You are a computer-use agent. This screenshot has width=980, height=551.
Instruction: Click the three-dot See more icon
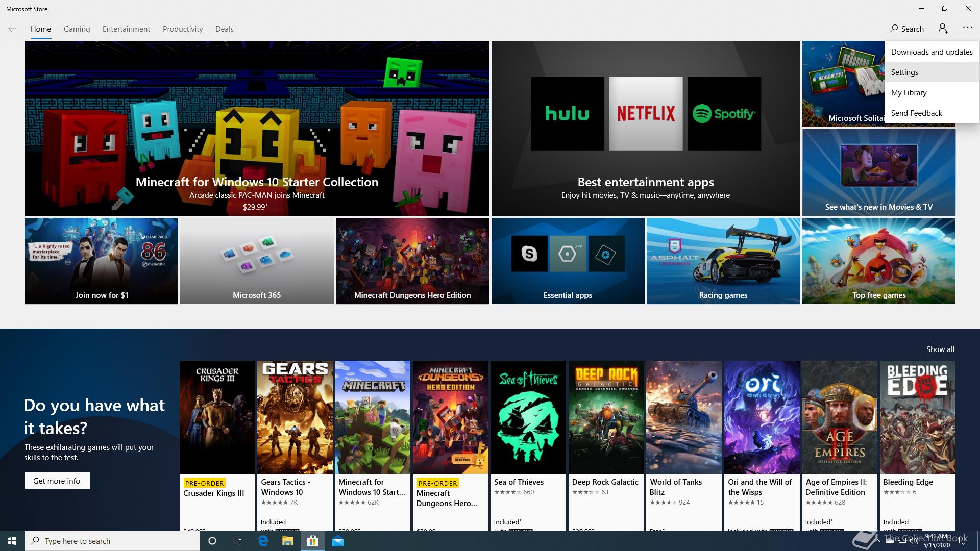(x=967, y=28)
